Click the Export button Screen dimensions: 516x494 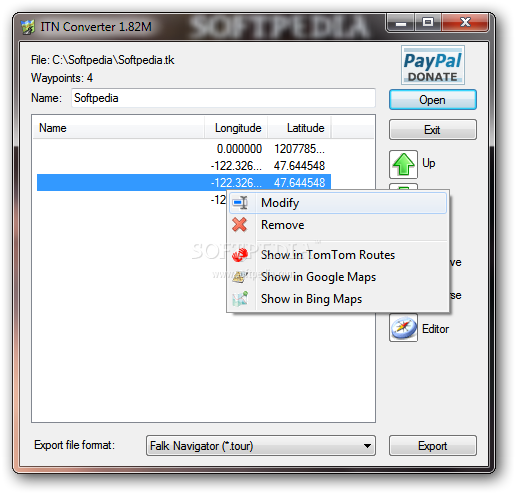coord(433,446)
